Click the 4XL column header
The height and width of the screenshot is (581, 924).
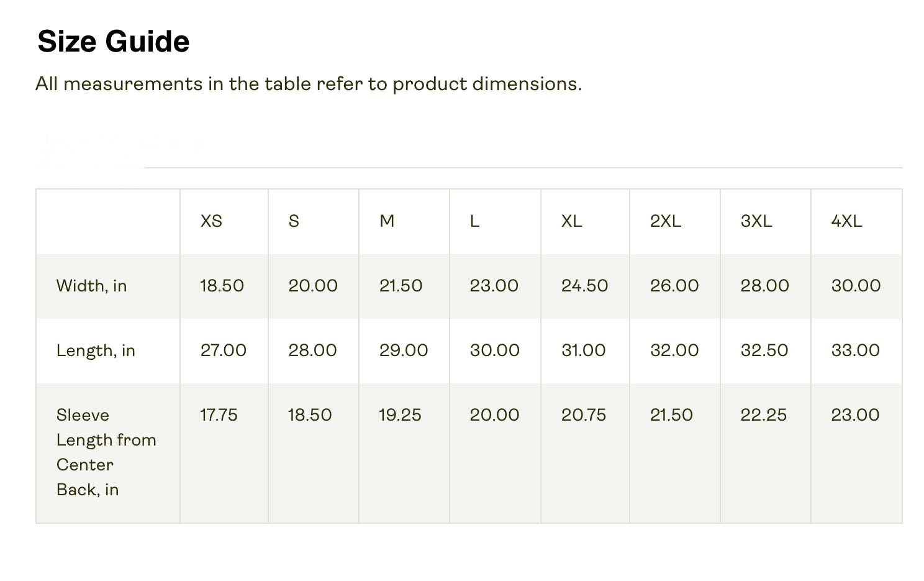click(x=846, y=221)
